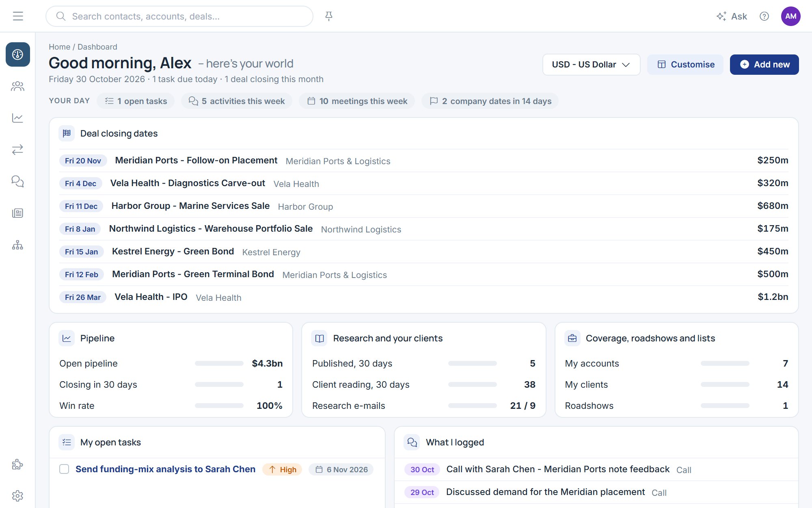Click the Deal closing dates flag icon
812x508 pixels.
pyautogui.click(x=67, y=133)
